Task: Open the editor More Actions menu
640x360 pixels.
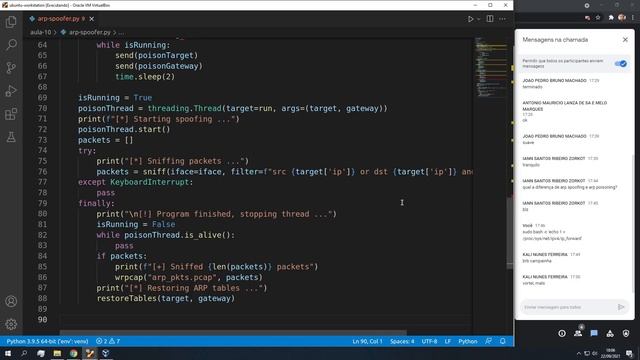Action: tap(502, 19)
